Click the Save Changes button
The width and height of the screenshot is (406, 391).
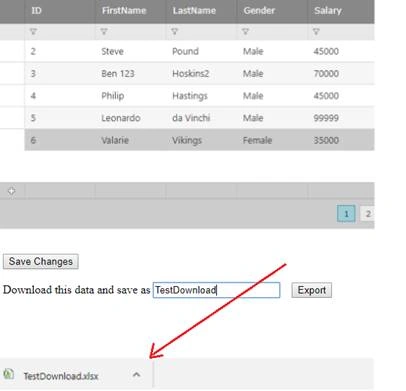click(41, 261)
